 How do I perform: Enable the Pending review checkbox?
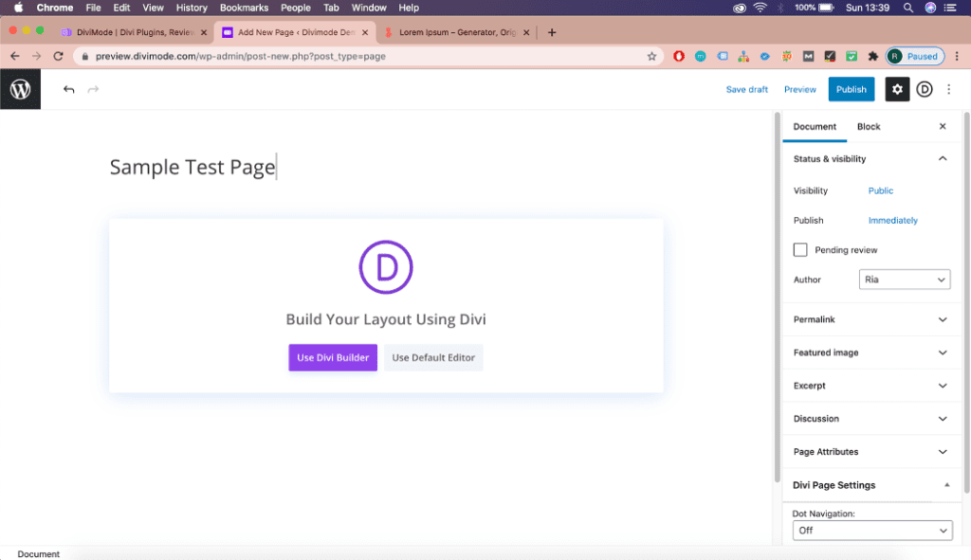(x=800, y=250)
